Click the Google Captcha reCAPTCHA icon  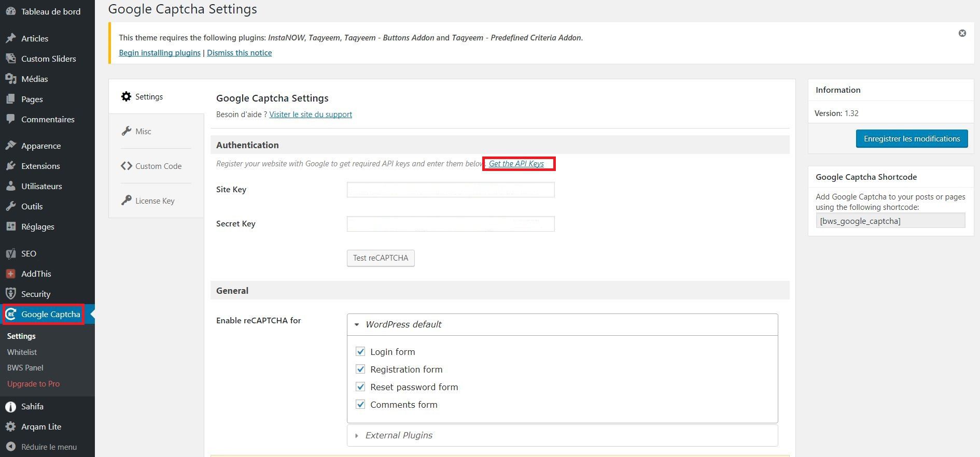[x=11, y=314]
